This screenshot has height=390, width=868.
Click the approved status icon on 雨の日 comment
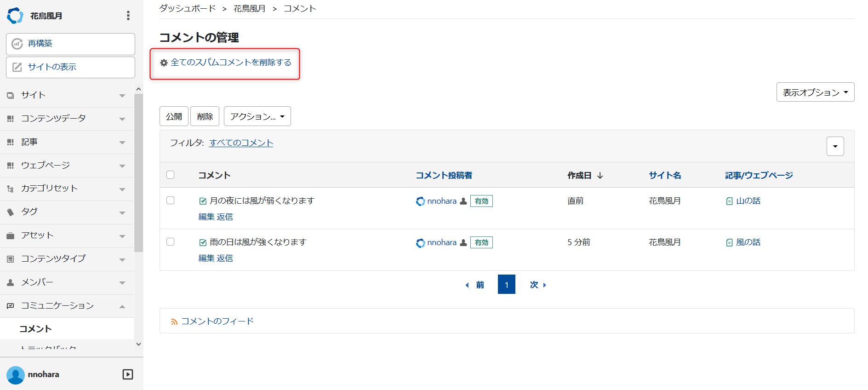[x=203, y=242]
